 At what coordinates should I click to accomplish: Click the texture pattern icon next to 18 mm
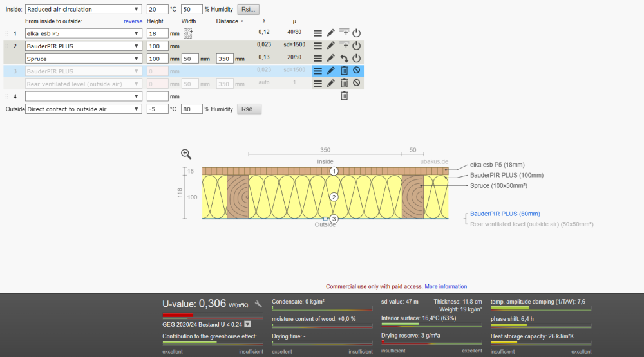coord(188,33)
